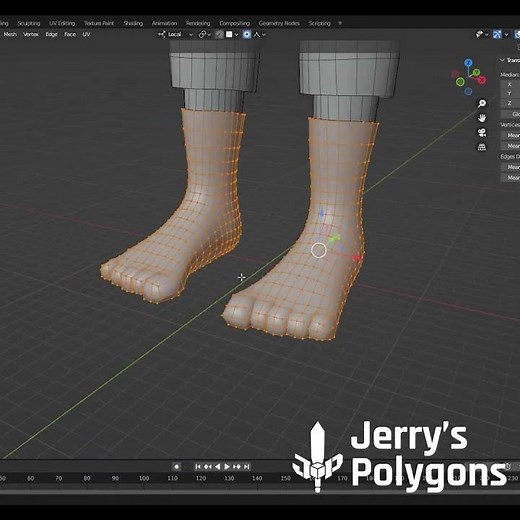Viewport: 520px width, 520px height.
Task: Click frame 70 on the timeline ruler
Action: pos(59,478)
